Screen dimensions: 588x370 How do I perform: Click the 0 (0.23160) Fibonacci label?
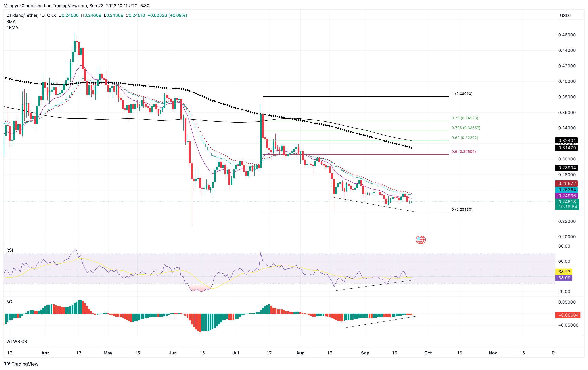tap(462, 210)
